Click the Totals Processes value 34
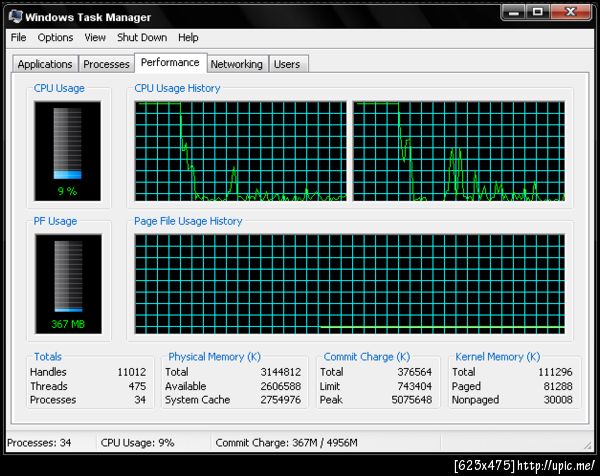 [140, 400]
